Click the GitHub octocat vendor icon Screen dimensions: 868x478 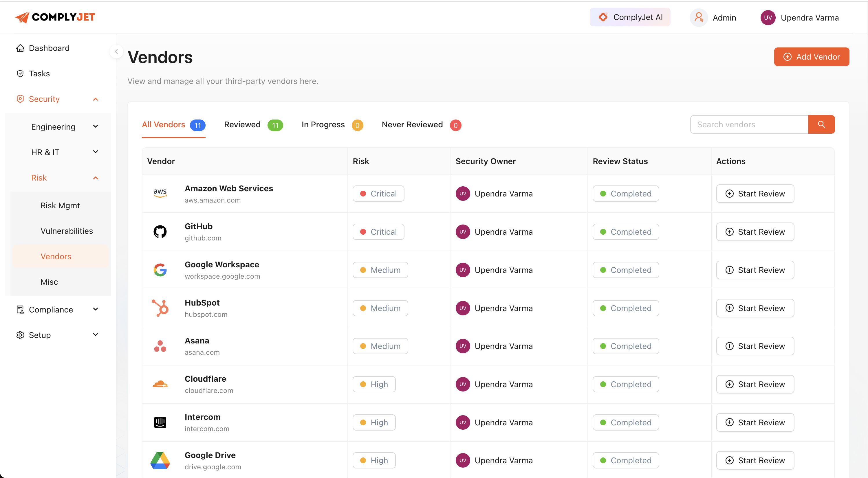point(160,232)
